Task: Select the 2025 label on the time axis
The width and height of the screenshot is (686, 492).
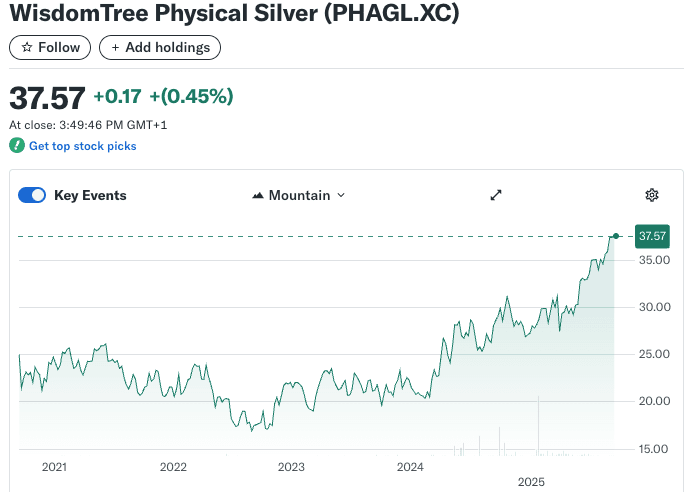Action: pos(531,482)
